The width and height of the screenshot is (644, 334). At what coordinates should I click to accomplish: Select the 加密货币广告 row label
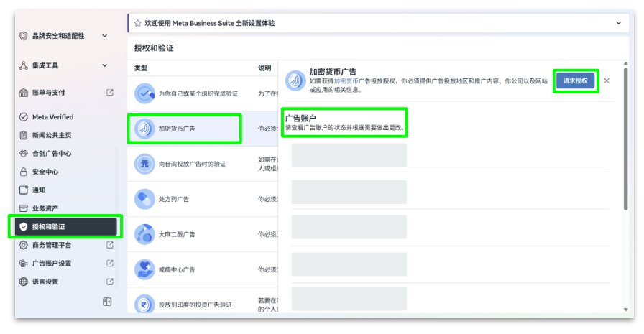pyautogui.click(x=177, y=129)
